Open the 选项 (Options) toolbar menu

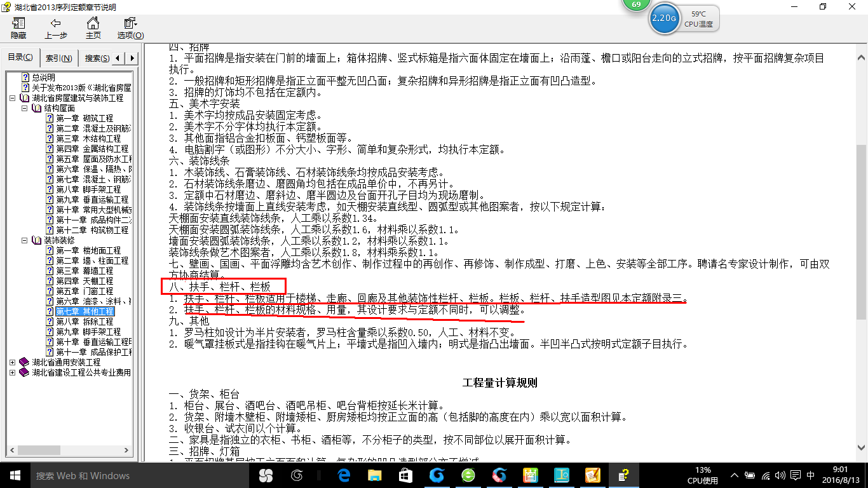pyautogui.click(x=130, y=28)
